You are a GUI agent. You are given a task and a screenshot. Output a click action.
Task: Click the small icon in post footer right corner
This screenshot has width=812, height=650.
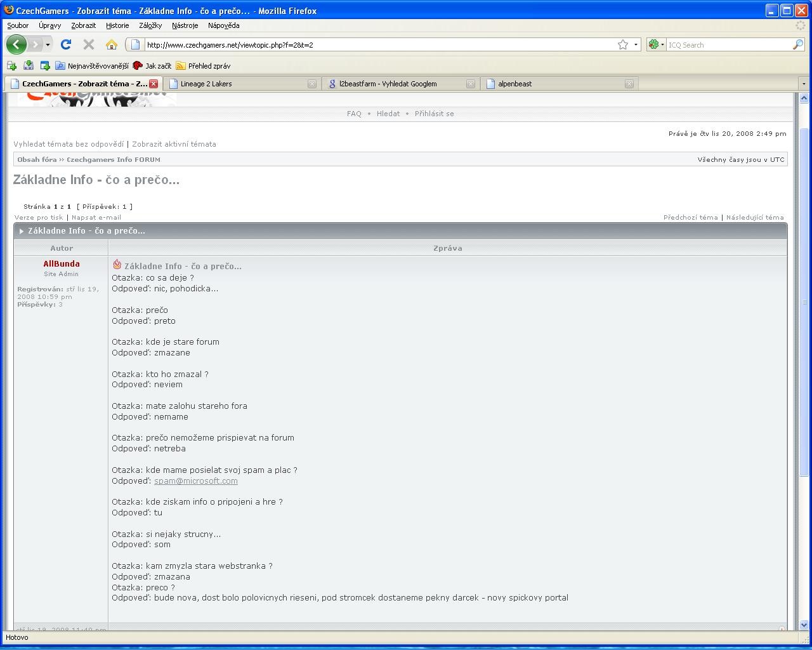(782, 629)
